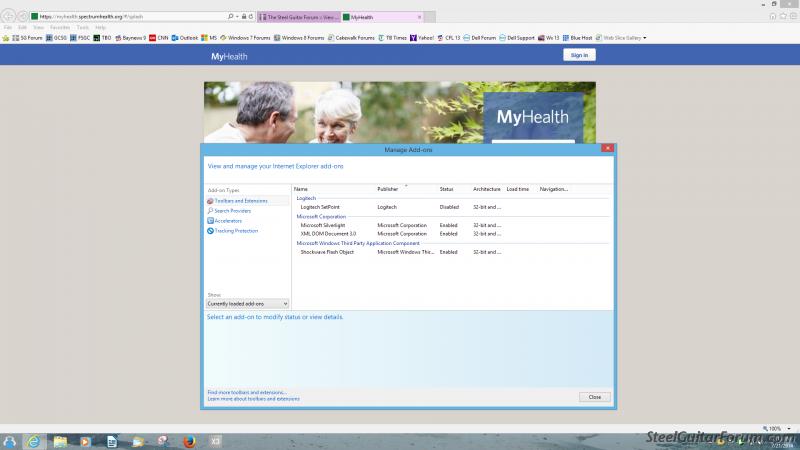The width and height of the screenshot is (800, 450).
Task: Open the Windows 8 Forums favorite
Action: [299, 38]
